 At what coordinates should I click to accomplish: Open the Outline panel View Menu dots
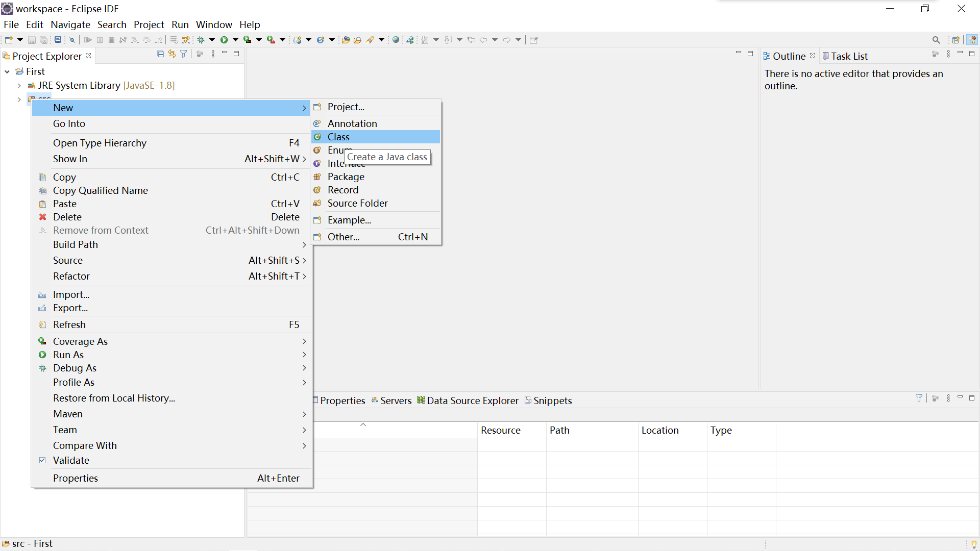point(948,54)
